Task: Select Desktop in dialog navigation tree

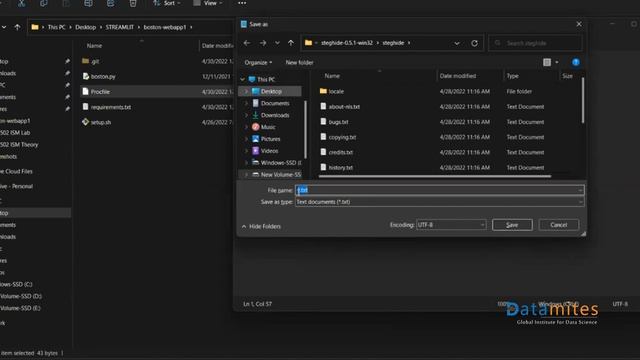Action: pos(271,91)
